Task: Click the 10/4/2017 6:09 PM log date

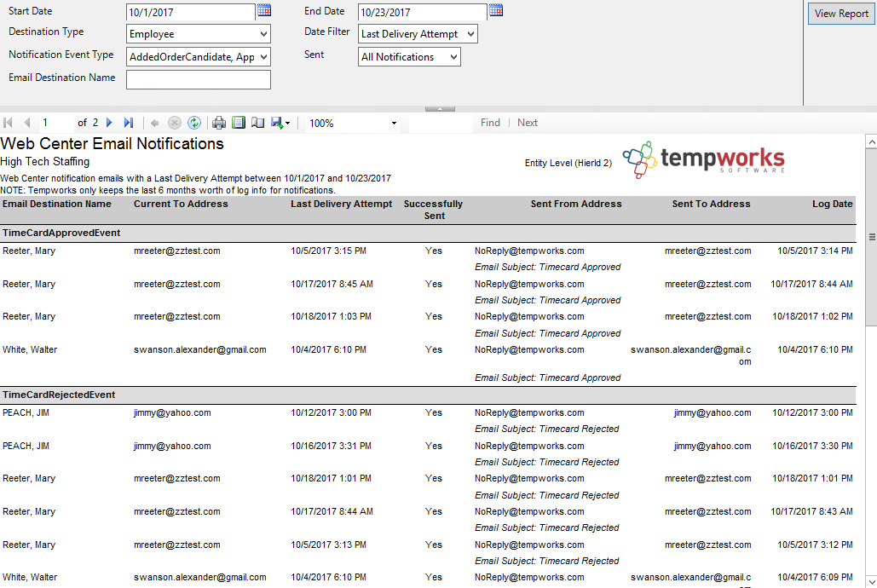Action: click(x=815, y=577)
